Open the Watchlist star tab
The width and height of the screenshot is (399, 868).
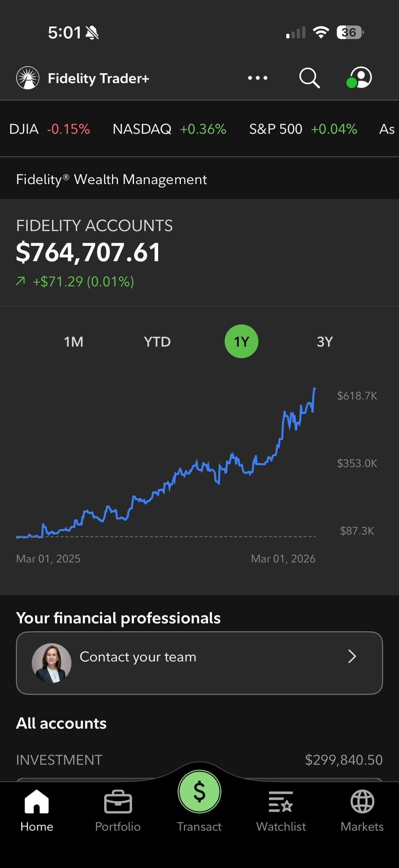pyautogui.click(x=281, y=810)
